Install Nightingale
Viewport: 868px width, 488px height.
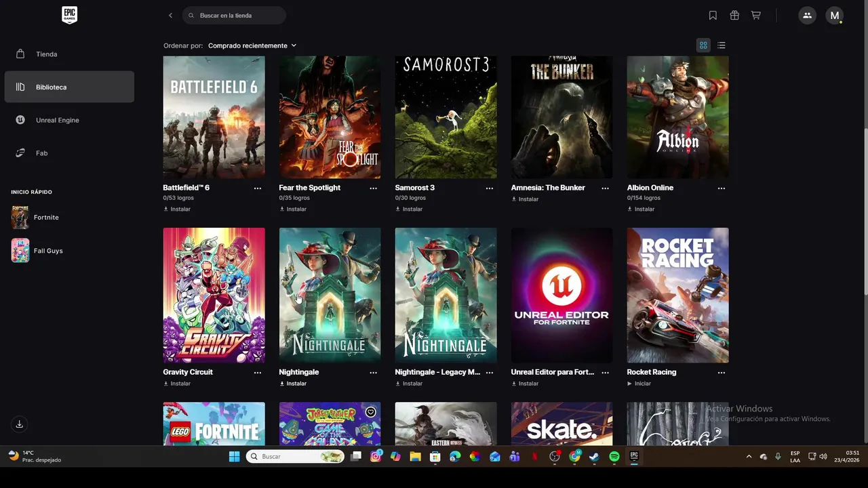[x=293, y=384]
